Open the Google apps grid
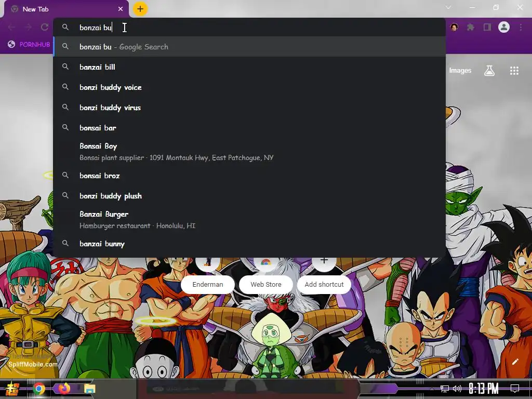532x399 pixels. coord(514,71)
